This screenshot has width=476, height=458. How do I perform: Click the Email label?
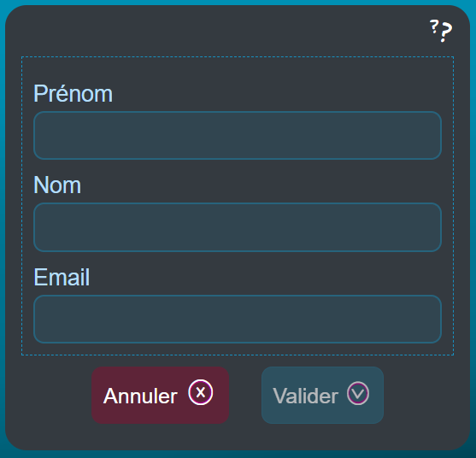[62, 277]
